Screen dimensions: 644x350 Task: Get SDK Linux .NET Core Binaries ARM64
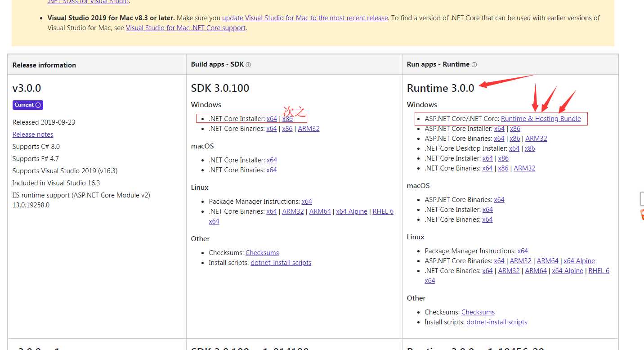pos(320,211)
